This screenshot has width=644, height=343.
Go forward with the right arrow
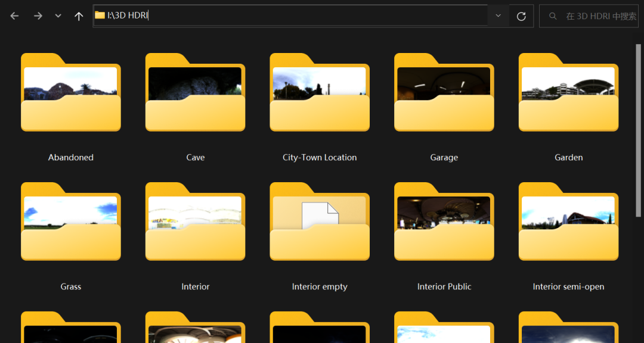click(x=38, y=16)
